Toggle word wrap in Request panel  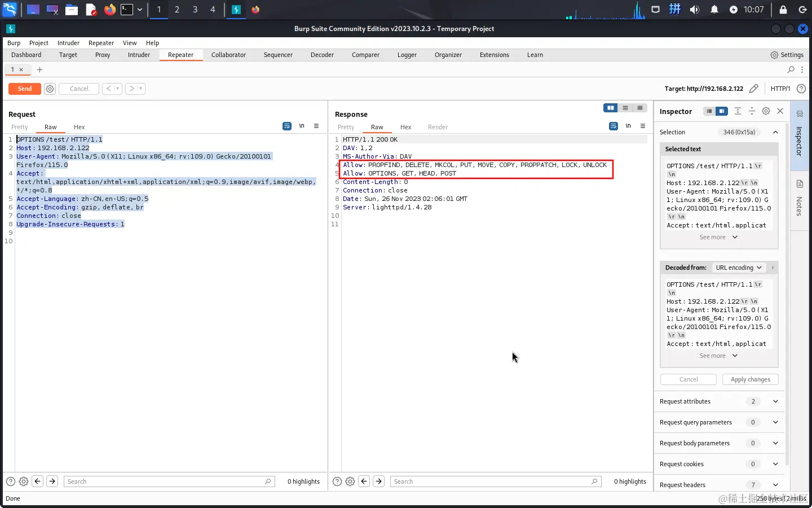click(x=287, y=126)
